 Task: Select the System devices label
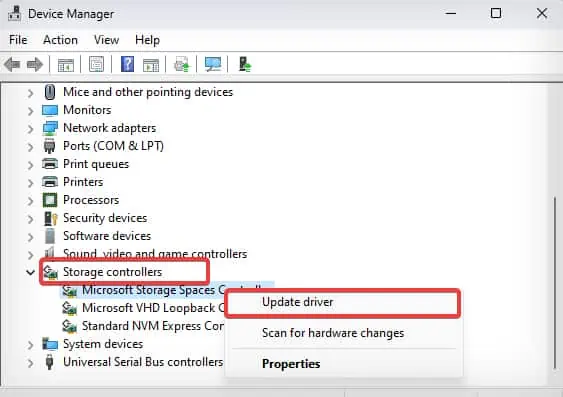coord(103,344)
